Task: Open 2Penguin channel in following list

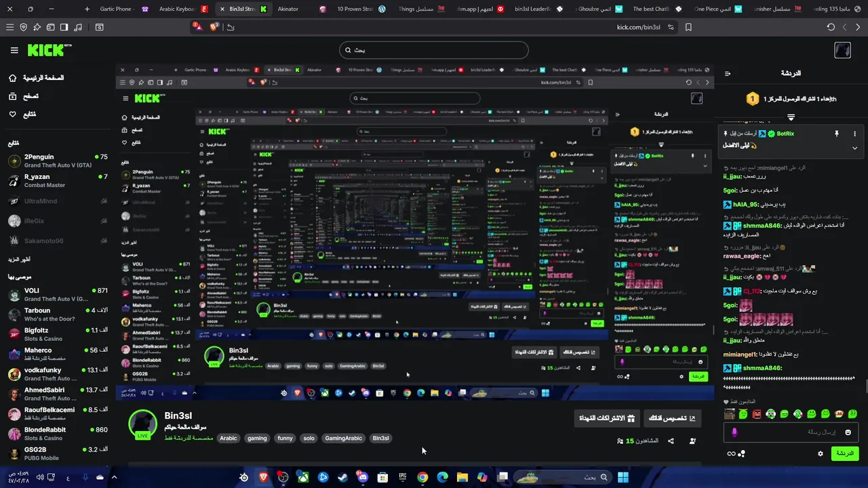Action: 58,161
